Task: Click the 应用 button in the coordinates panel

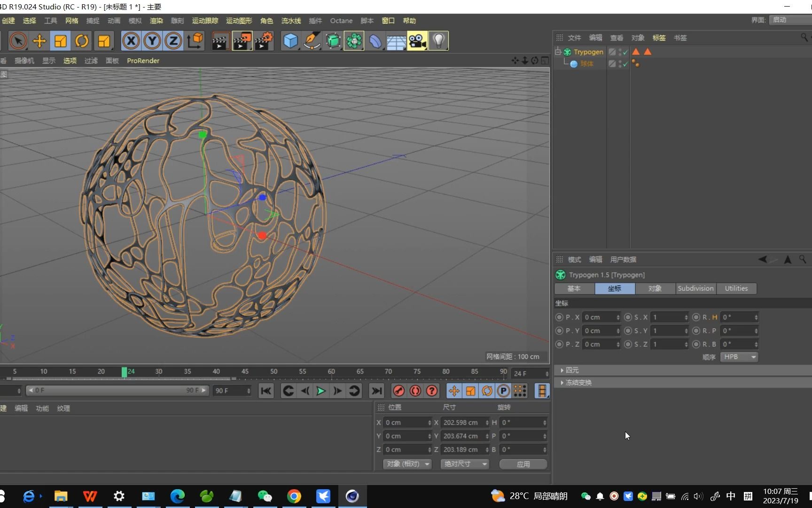Action: point(523,464)
